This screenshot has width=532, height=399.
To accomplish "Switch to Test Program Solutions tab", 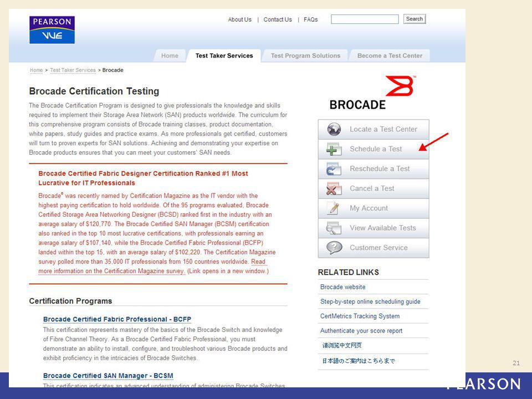I will pos(305,55).
